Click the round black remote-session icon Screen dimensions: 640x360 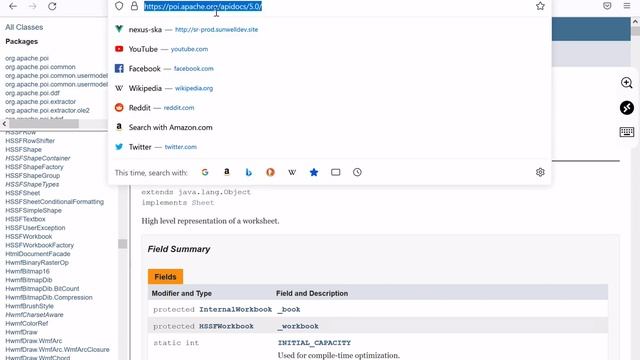click(x=627, y=108)
